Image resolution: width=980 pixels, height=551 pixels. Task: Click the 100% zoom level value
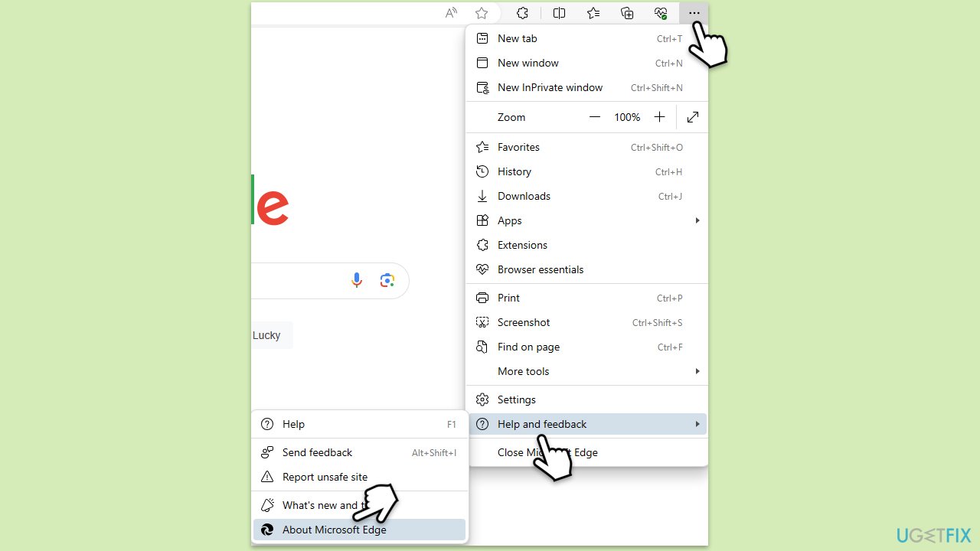[x=627, y=117]
